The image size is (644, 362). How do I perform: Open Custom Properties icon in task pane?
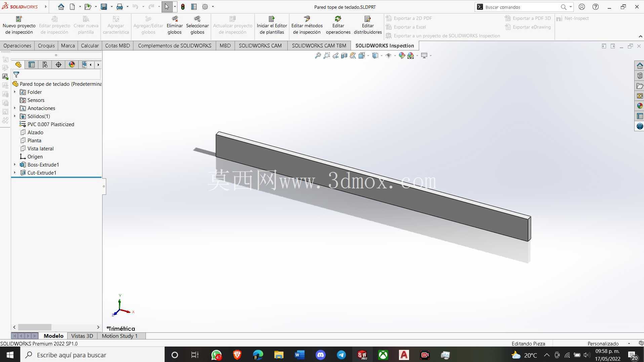point(640,116)
